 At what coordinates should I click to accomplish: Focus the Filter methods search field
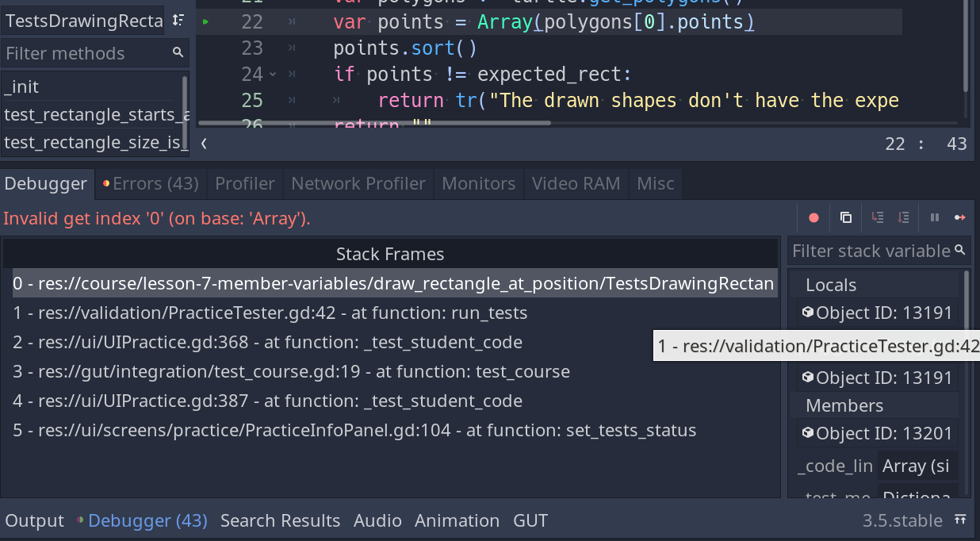[x=94, y=53]
